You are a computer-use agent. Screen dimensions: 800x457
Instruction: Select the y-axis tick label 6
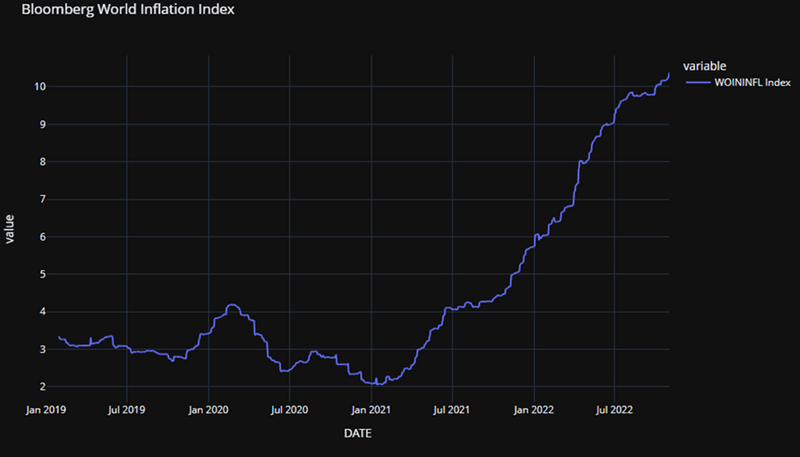[43, 237]
